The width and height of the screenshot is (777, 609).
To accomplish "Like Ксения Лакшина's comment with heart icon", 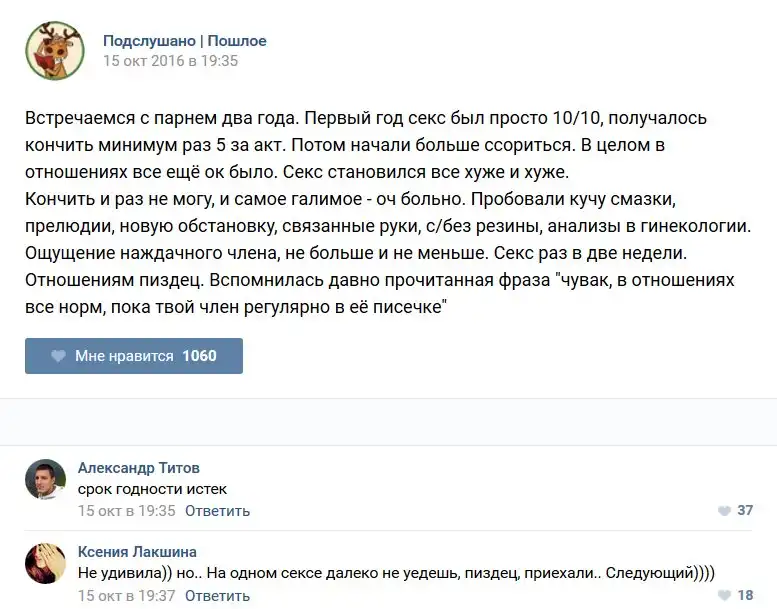I will coord(724,595).
